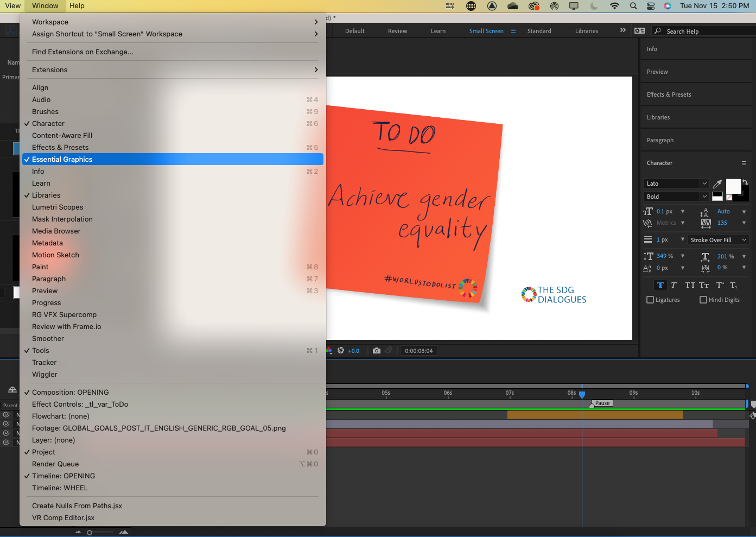Toggle Superscript button
The width and height of the screenshot is (756, 537).
pyautogui.click(x=720, y=285)
